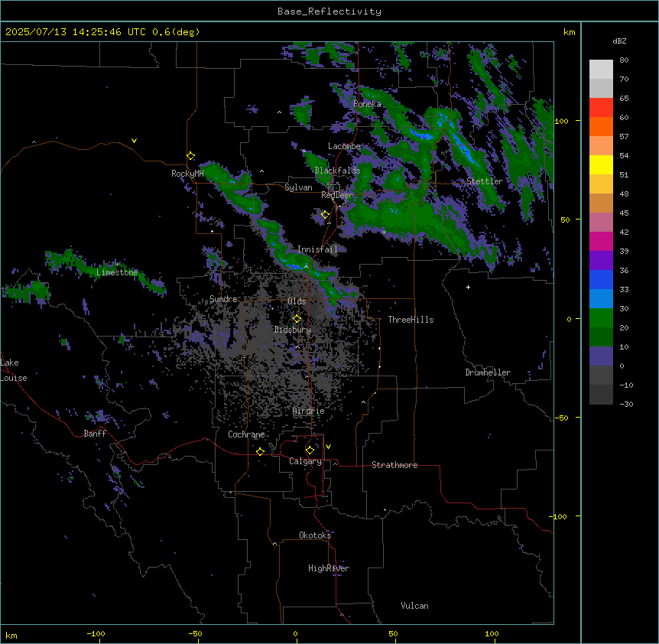Screen dimensions: 659x644
Task: Click the 80 value on dBZ scale
Action: tap(624, 60)
